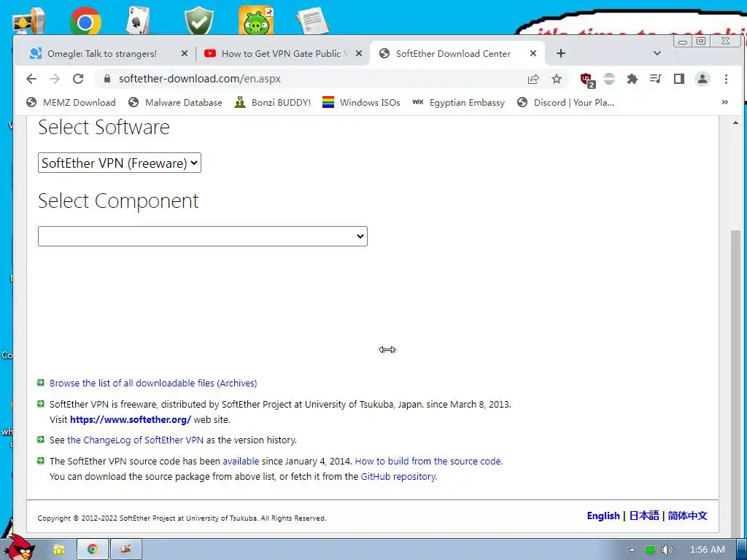
Task: Open Egyptian Embassy bookmark
Action: (x=458, y=102)
